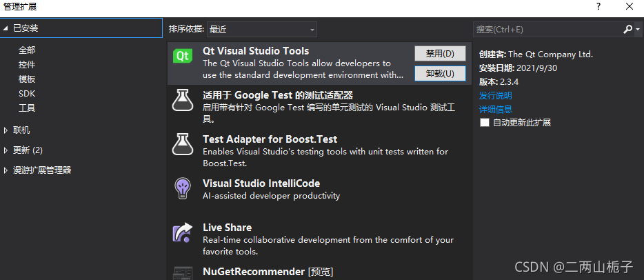The image size is (644, 280).
Task: Enable the 自动更新此扩展 checkbox
Action: (485, 122)
